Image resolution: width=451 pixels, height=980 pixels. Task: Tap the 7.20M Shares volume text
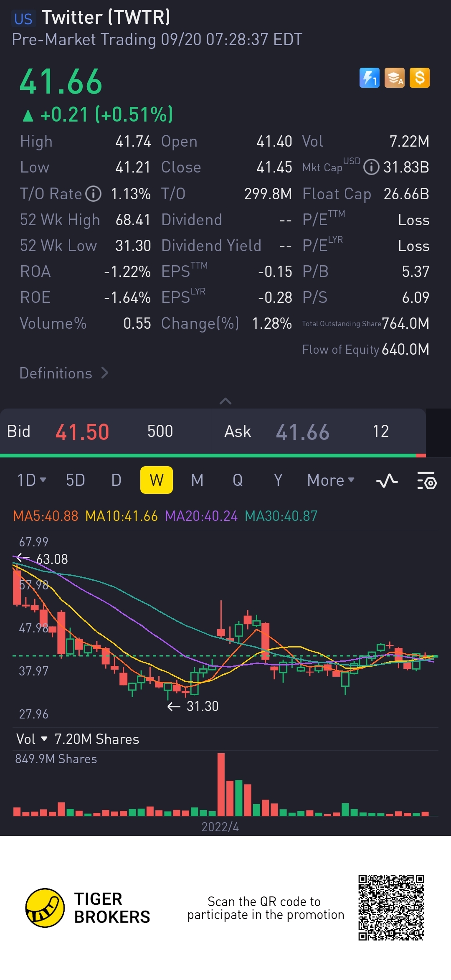point(97,739)
